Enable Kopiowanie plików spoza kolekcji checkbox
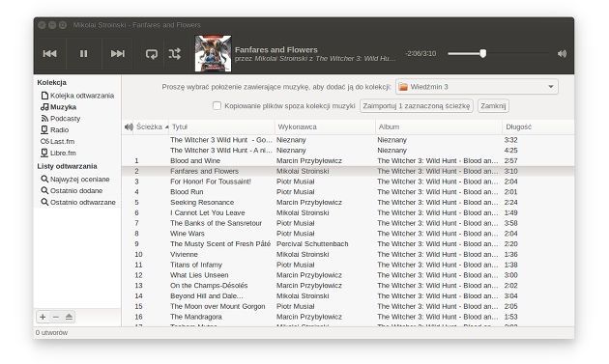Viewport: 609px width, 364px height. click(217, 105)
